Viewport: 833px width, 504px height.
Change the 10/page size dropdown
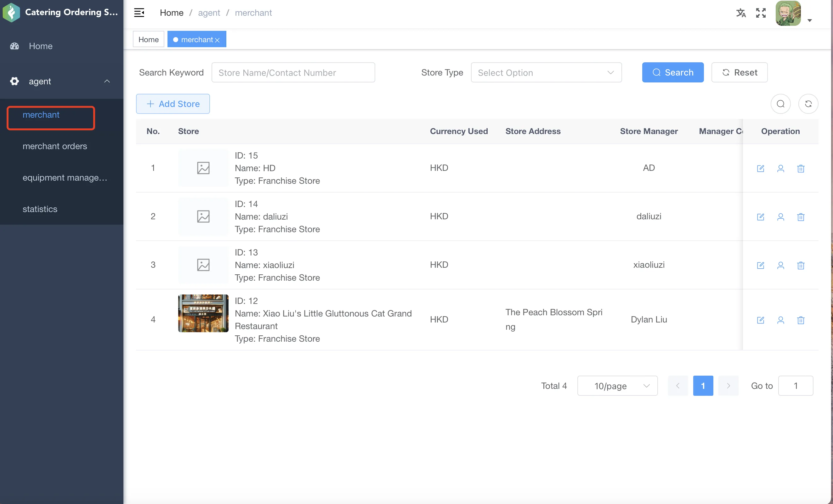(617, 385)
